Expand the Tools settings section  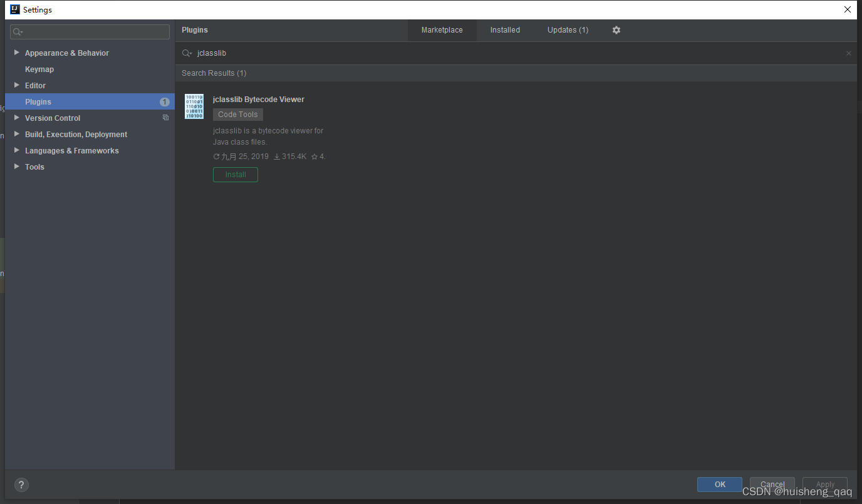(x=16, y=167)
